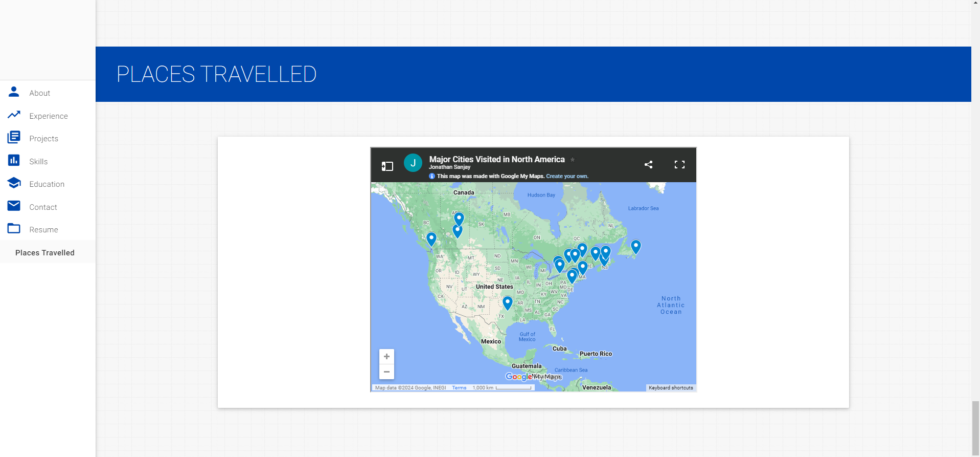
Task: Open the map Terms link
Action: coord(459,388)
